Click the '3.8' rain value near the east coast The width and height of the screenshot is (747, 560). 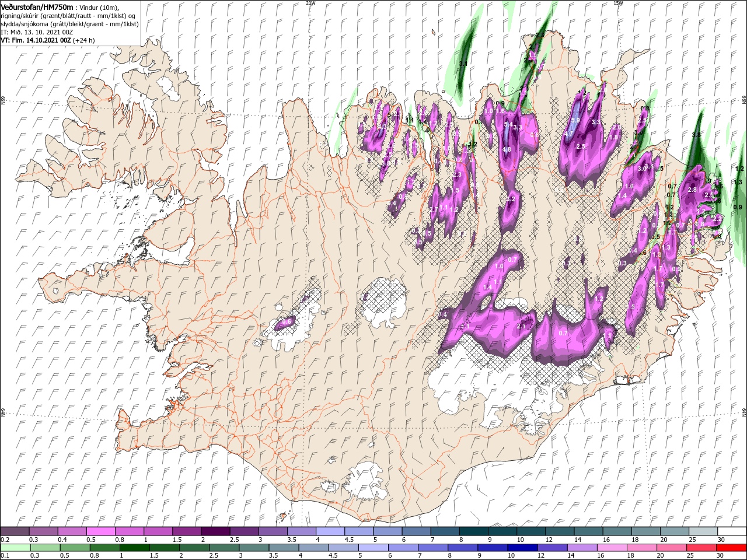[x=696, y=135]
